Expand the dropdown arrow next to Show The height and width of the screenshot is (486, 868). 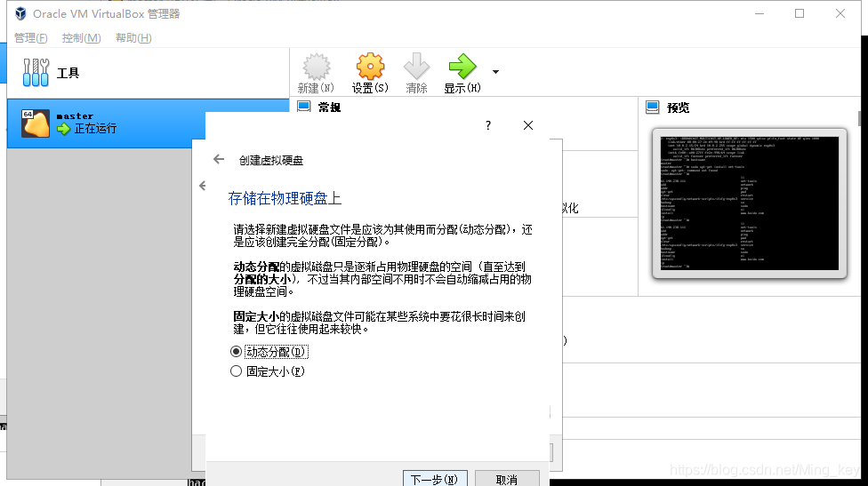495,72
